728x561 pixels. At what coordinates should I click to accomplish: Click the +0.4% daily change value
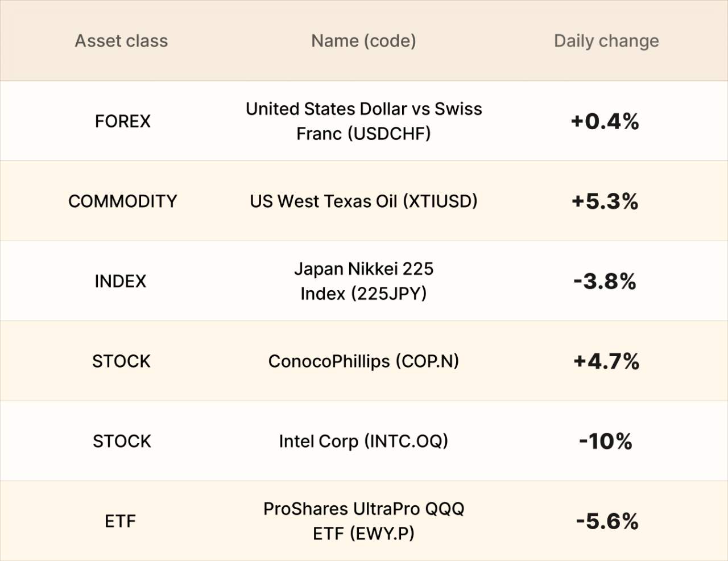[x=605, y=121]
